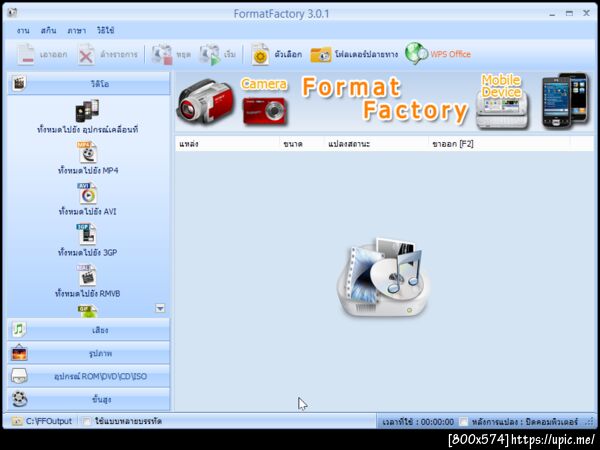Open the Skin (สกิน) menu
This screenshot has height=450, width=600.
(48, 31)
